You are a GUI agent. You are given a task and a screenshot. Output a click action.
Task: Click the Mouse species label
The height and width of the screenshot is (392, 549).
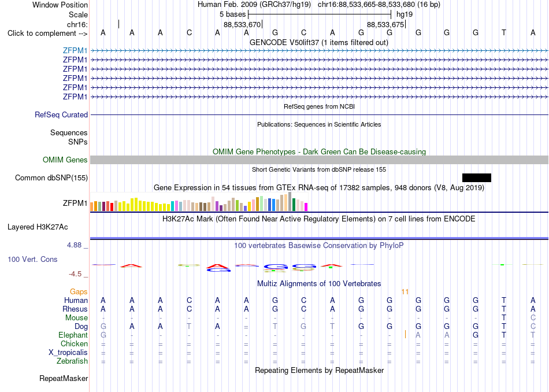click(76, 318)
